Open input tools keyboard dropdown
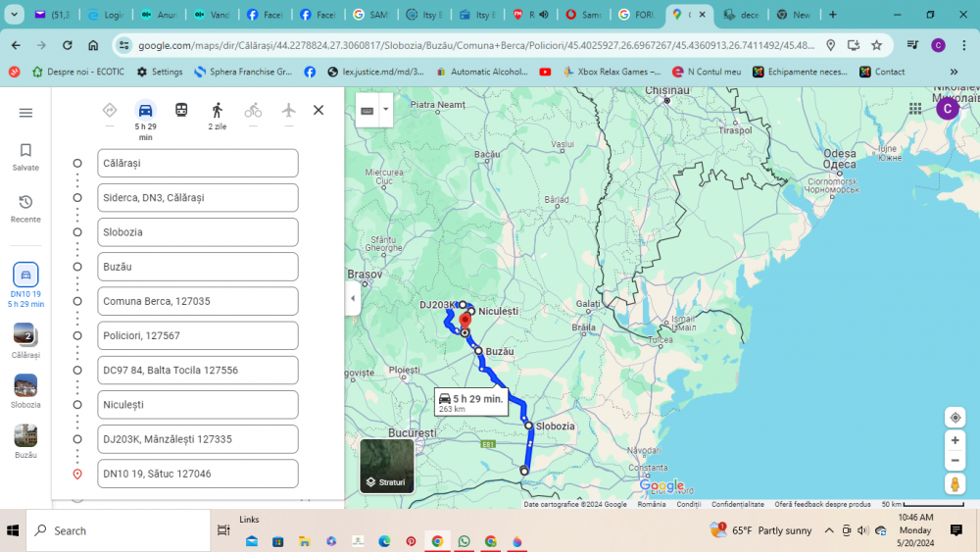The width and height of the screenshot is (980, 552). coord(385,110)
